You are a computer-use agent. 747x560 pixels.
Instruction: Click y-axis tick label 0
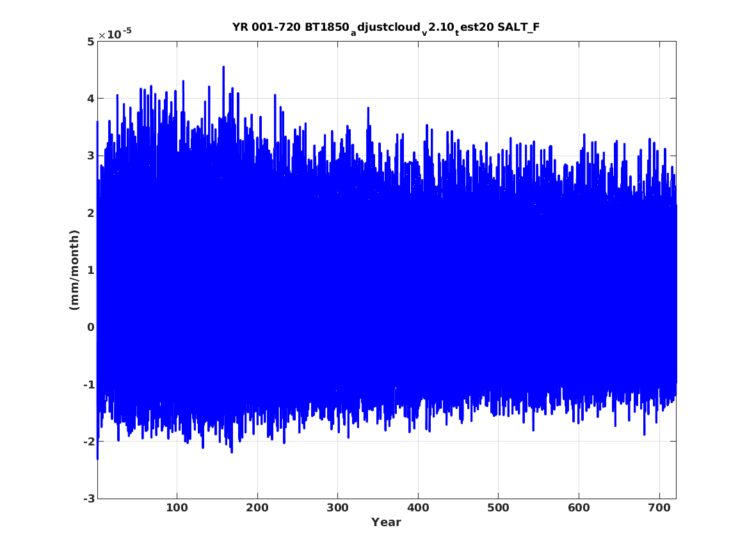pos(90,327)
